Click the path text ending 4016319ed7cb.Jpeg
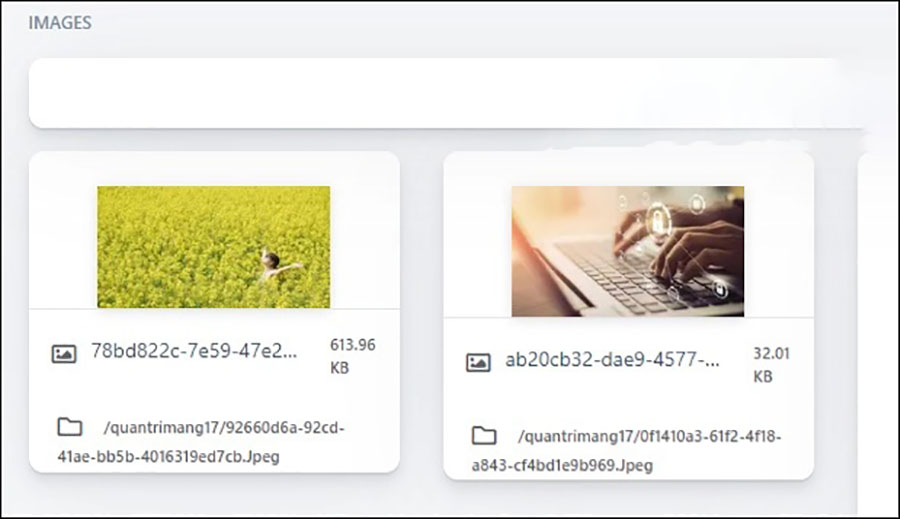 [x=169, y=457]
